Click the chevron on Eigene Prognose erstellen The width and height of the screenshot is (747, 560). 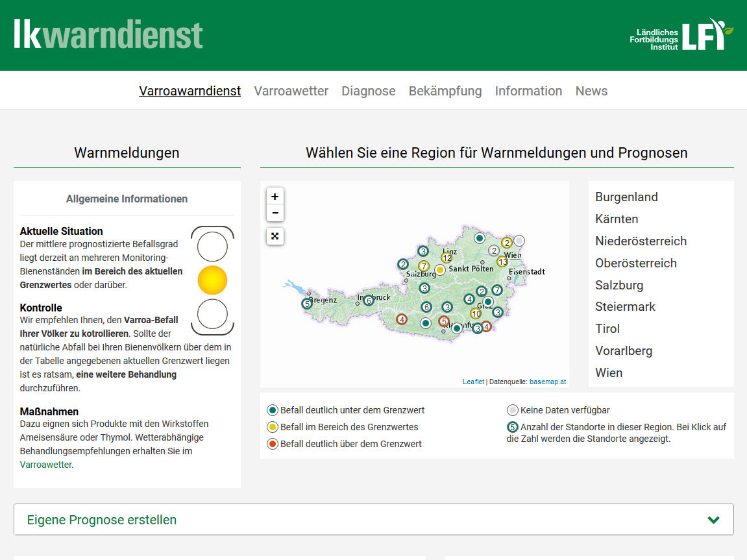[x=714, y=520]
